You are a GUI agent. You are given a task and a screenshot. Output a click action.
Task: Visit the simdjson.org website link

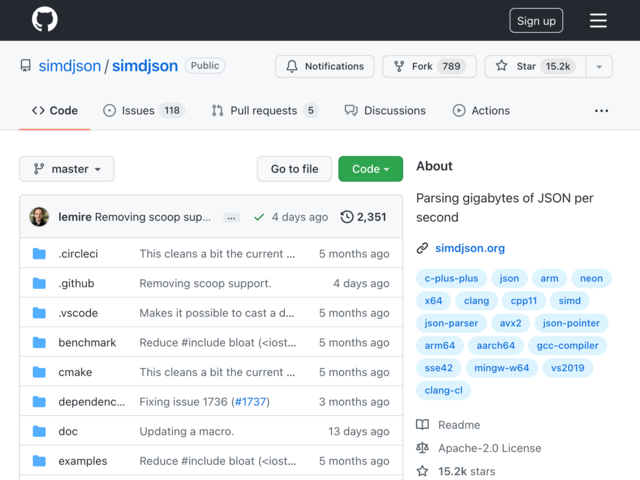click(470, 248)
